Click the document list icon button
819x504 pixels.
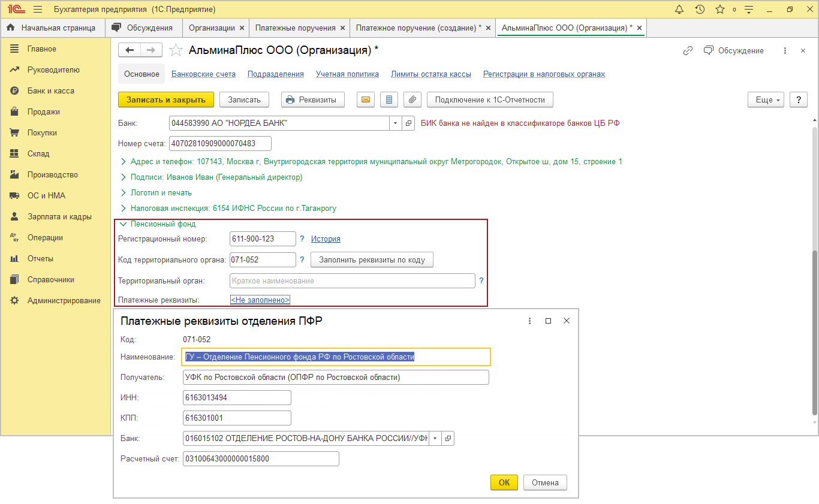(389, 100)
